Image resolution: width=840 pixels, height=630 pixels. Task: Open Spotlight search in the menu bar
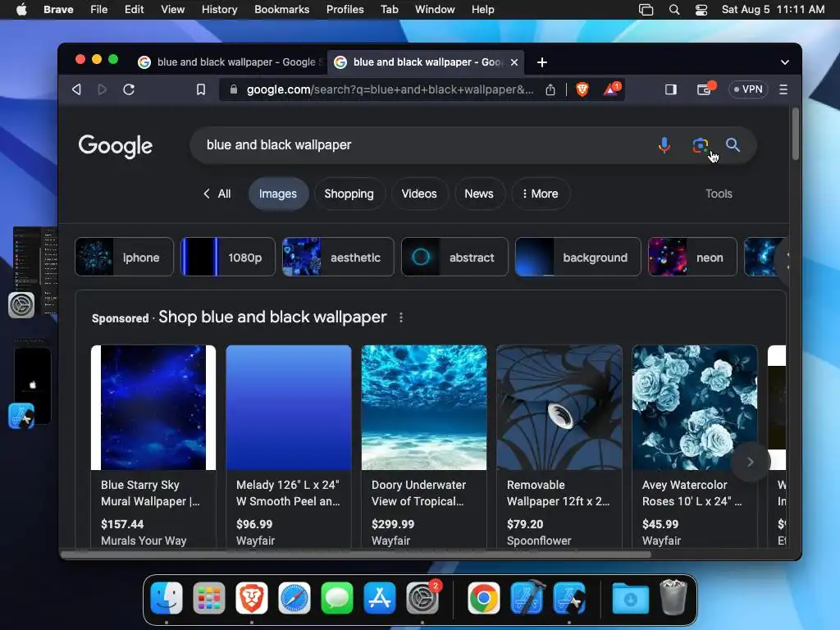(x=674, y=10)
